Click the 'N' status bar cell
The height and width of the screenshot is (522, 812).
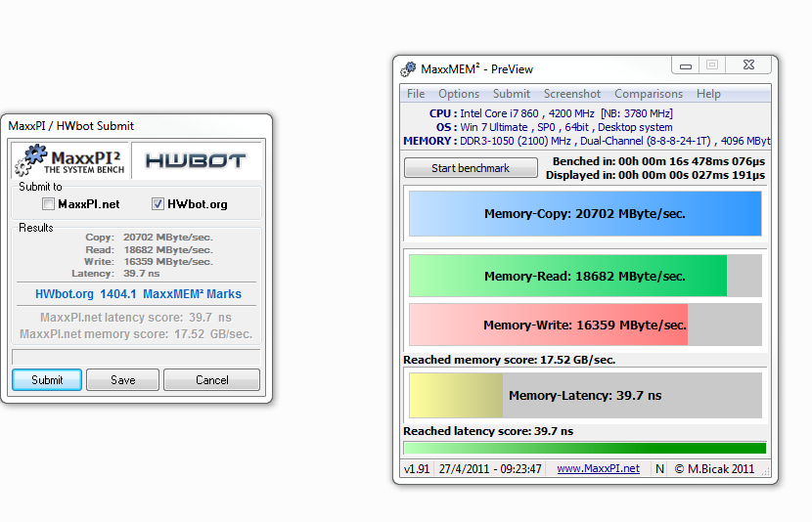pyautogui.click(x=659, y=468)
